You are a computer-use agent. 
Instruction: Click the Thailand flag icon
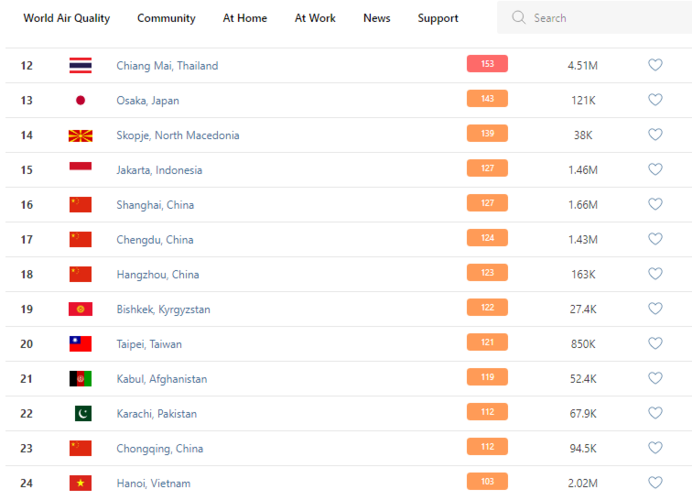pos(80,66)
